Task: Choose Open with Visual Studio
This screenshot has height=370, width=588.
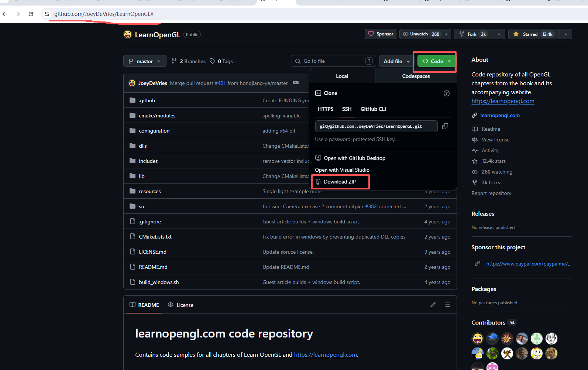Action: coord(342,170)
